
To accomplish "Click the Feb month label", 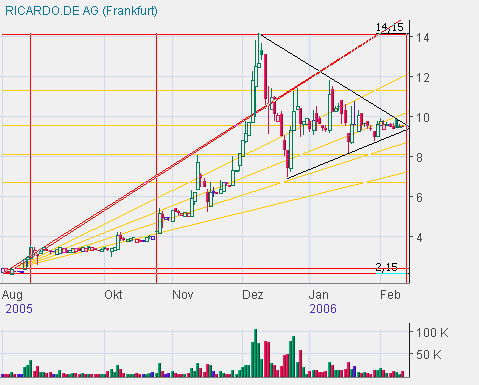I will (390, 295).
